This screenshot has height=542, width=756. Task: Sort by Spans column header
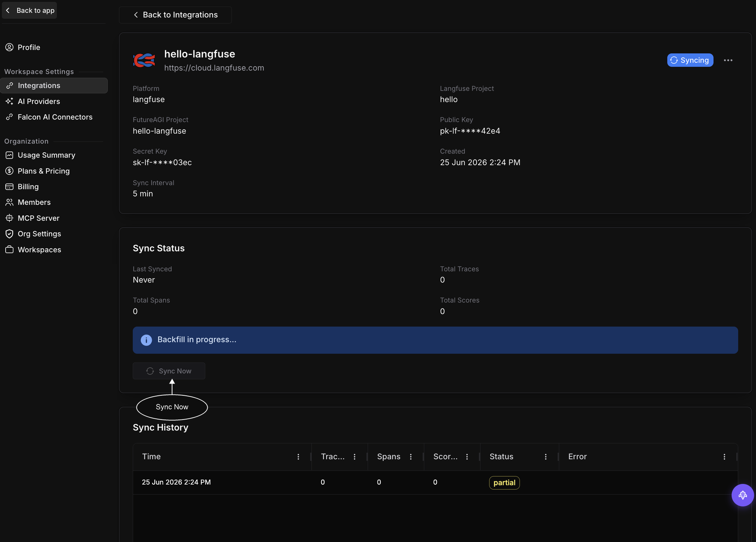pyautogui.click(x=388, y=457)
